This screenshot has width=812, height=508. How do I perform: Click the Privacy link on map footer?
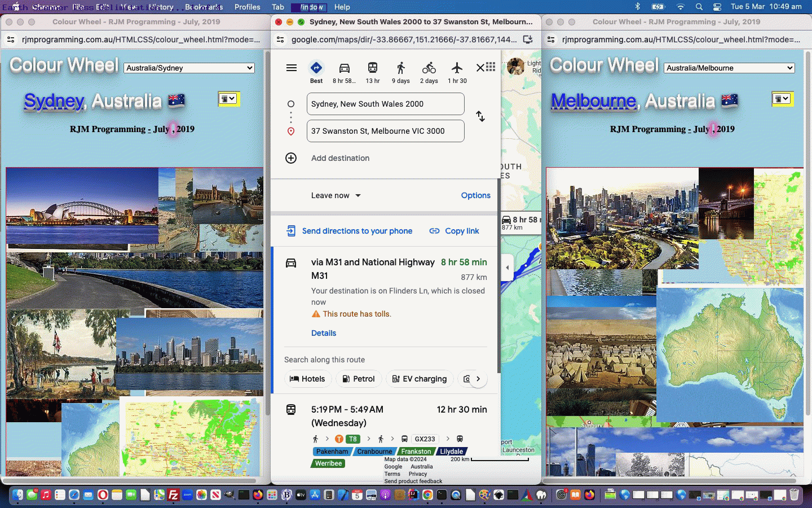418,474
